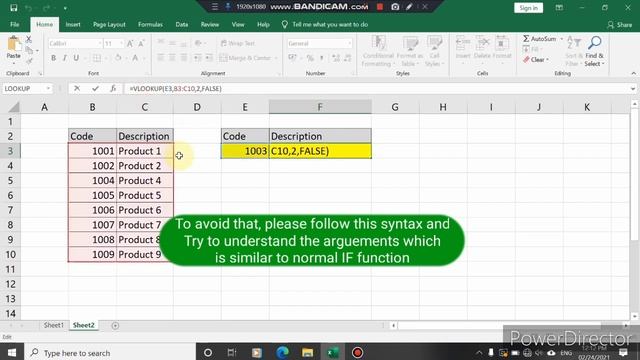Click the Bandicam camera screenshot icon
This screenshot has width=640, height=360.
click(395, 7)
